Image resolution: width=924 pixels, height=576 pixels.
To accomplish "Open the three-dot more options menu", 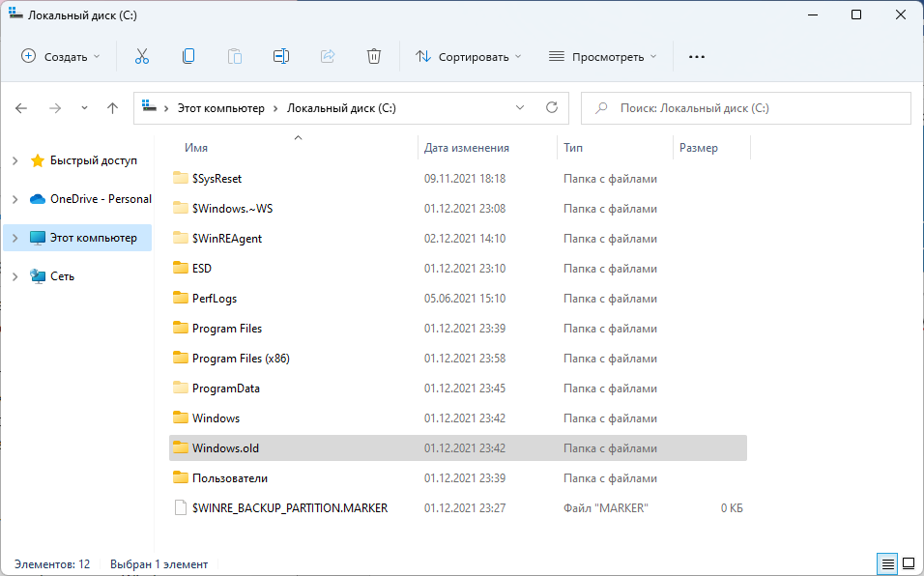I will pos(697,56).
